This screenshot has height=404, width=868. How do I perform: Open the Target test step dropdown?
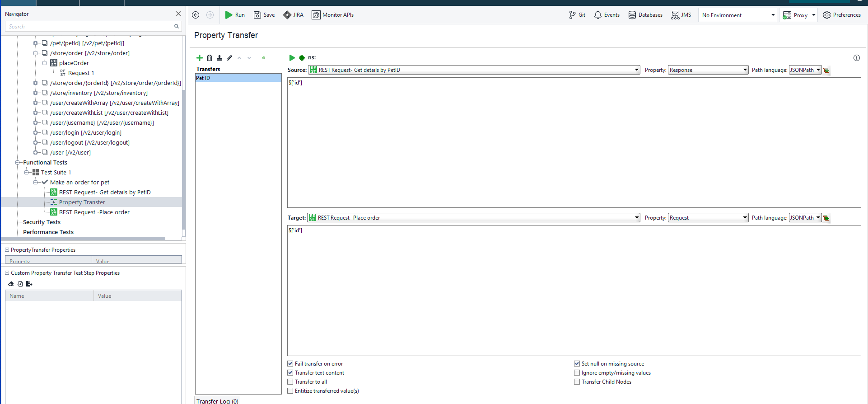click(x=473, y=218)
